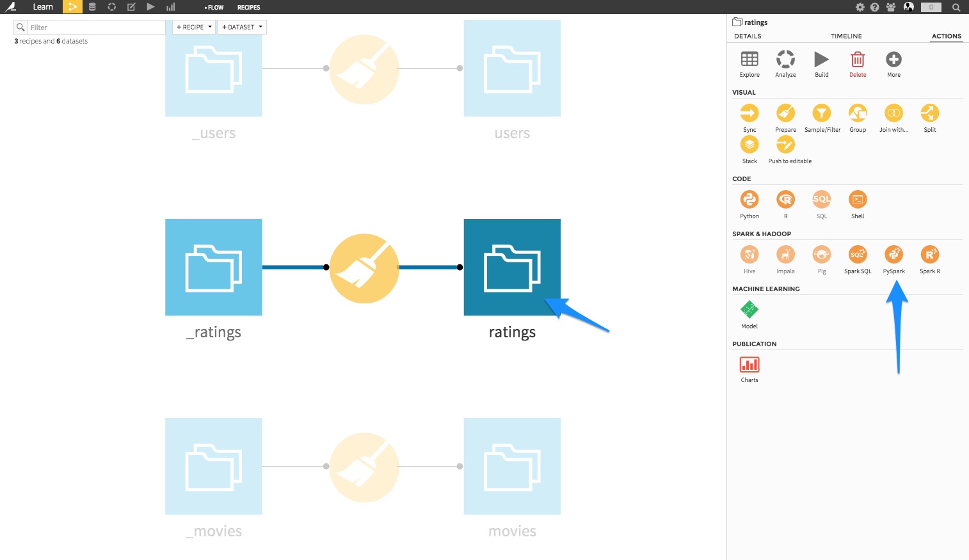Open the RECIPES view
The image size is (969, 560).
248,8
